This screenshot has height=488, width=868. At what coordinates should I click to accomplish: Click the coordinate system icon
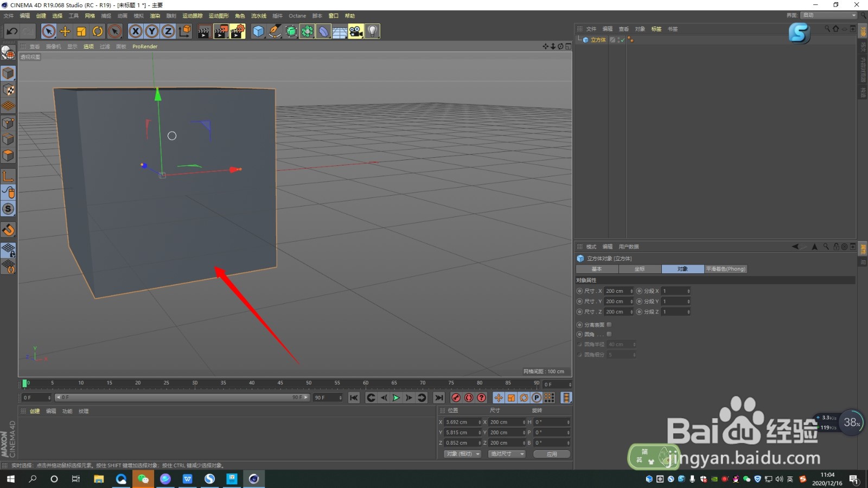click(185, 31)
